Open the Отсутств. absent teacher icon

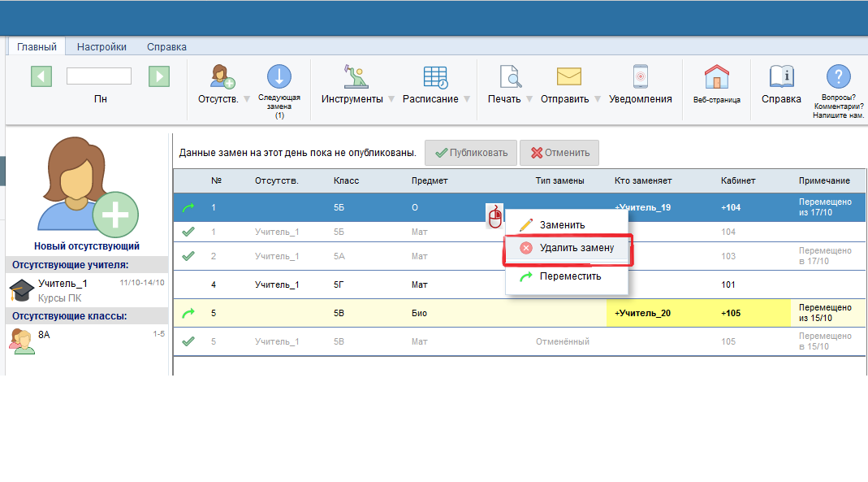coord(222,77)
